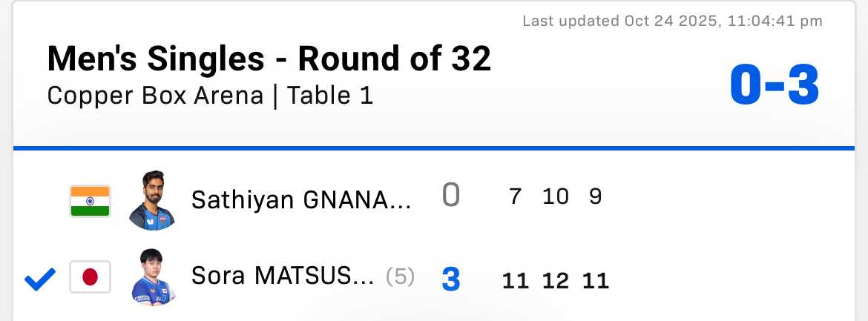
Task: Click the Men's Singles - Round of 32 heading
Action: [269, 59]
